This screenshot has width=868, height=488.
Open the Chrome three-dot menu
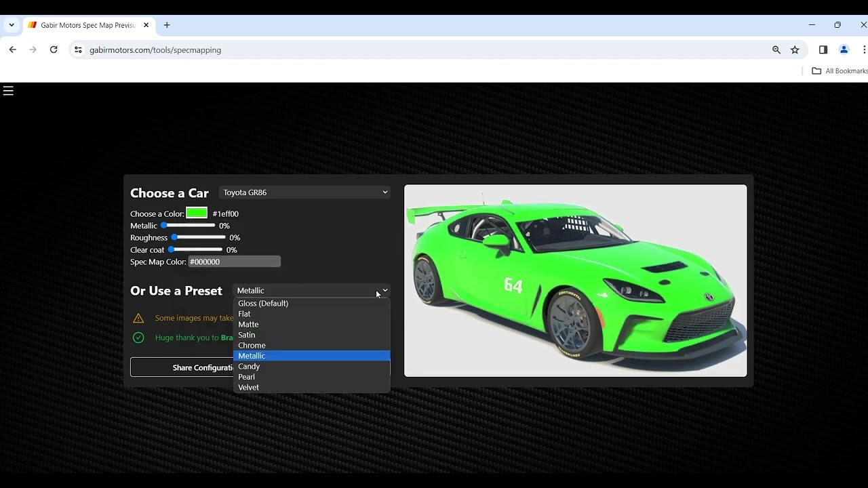pyautogui.click(x=864, y=49)
